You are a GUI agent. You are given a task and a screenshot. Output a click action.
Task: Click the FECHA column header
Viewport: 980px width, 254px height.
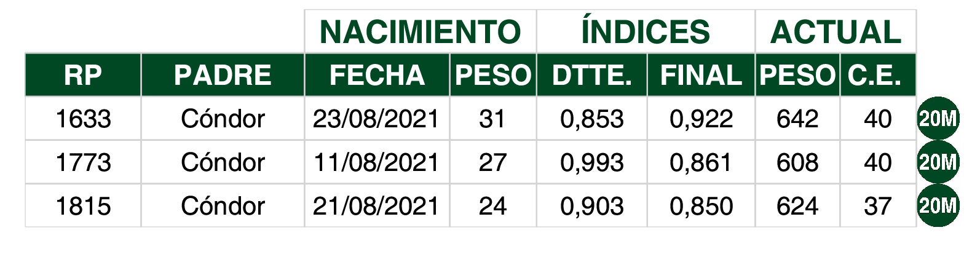(377, 75)
